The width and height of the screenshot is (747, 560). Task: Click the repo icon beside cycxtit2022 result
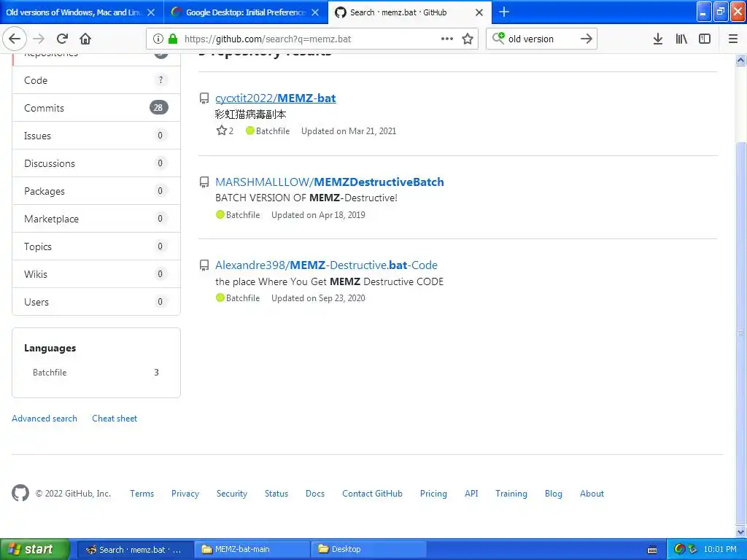click(x=204, y=98)
